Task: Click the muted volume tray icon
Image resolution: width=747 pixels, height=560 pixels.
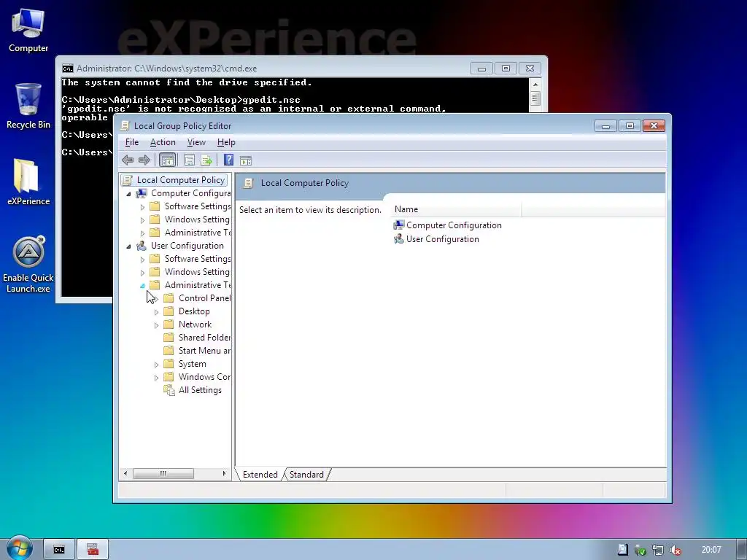Action: (675, 550)
